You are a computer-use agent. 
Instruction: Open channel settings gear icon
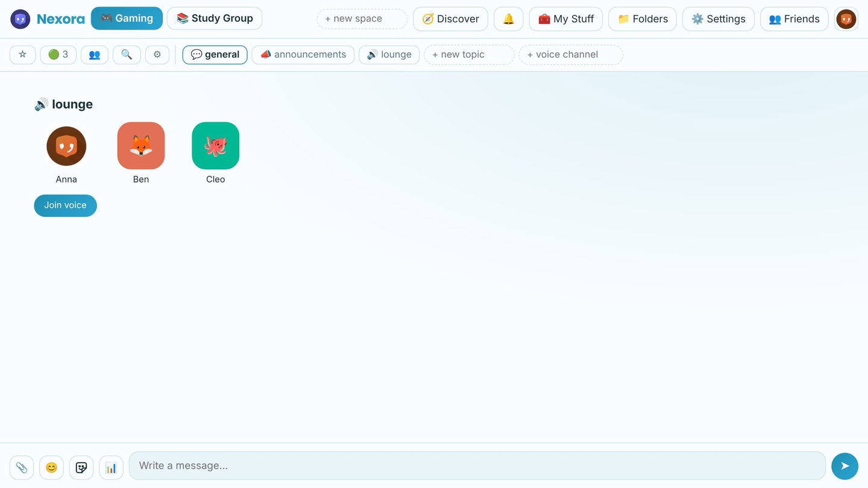[x=157, y=54]
